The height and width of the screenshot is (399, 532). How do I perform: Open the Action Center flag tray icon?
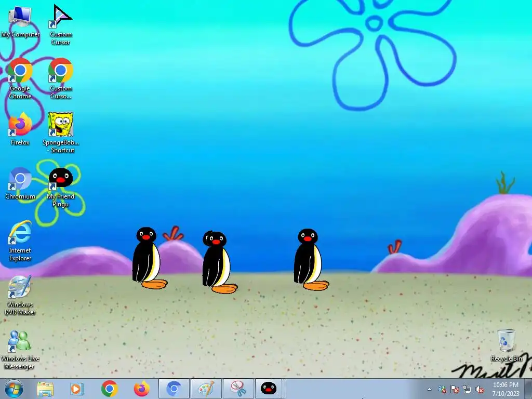(x=455, y=390)
